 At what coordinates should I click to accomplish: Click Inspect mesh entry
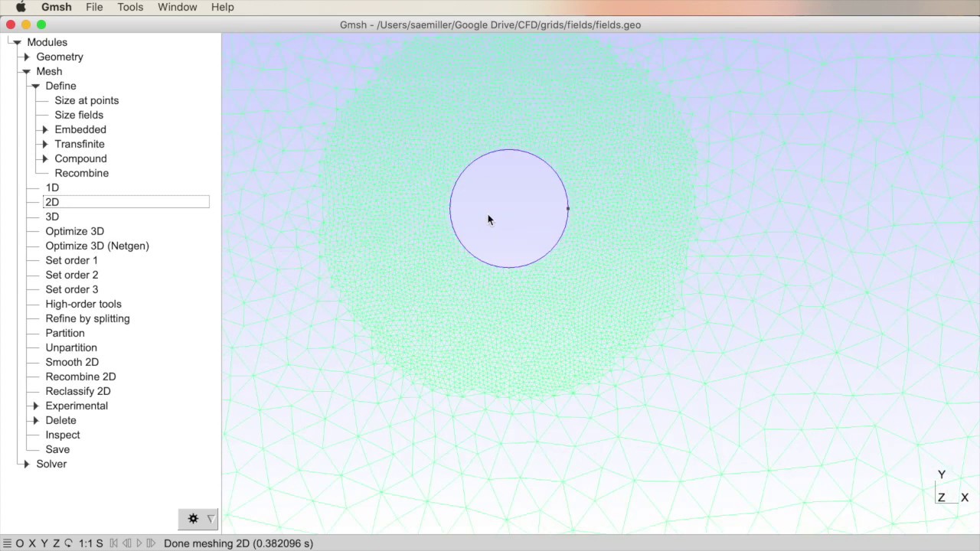point(62,435)
